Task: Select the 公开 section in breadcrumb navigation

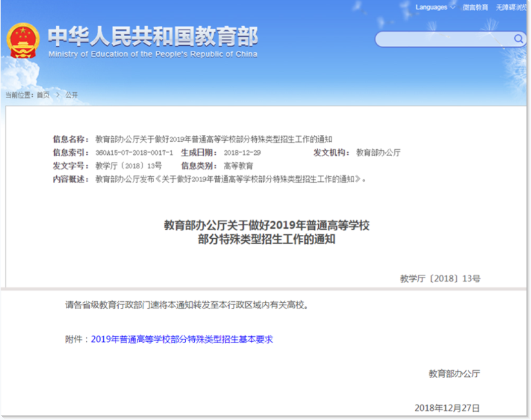Action: click(71, 94)
